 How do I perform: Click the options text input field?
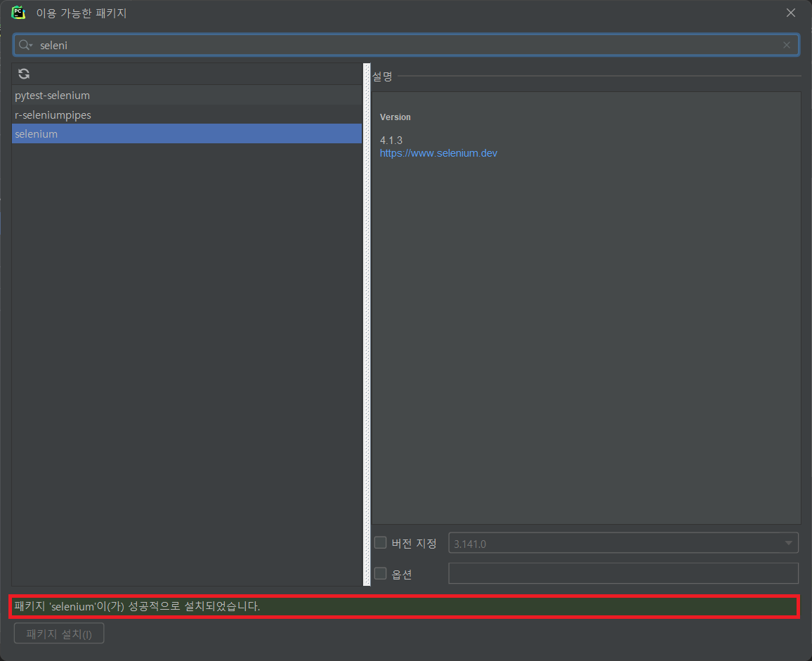pyautogui.click(x=624, y=573)
